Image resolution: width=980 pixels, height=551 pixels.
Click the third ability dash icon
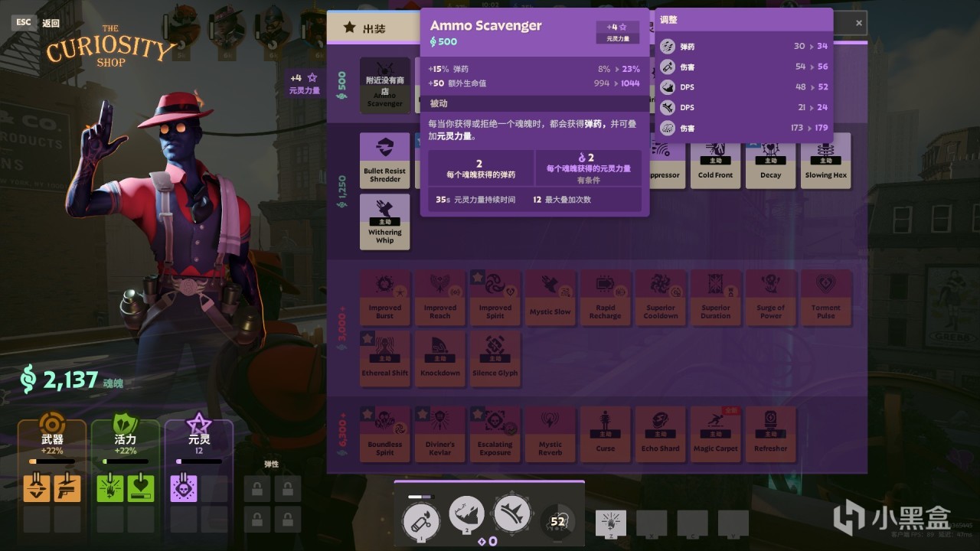tap(513, 515)
